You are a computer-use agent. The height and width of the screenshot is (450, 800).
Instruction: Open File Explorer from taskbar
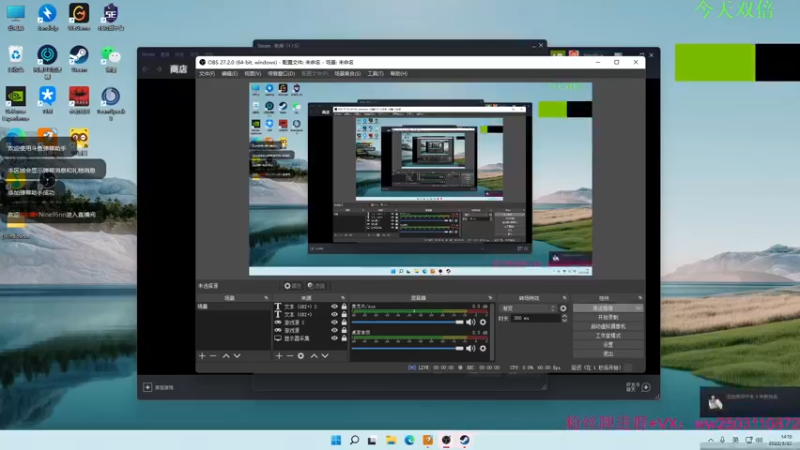click(391, 440)
